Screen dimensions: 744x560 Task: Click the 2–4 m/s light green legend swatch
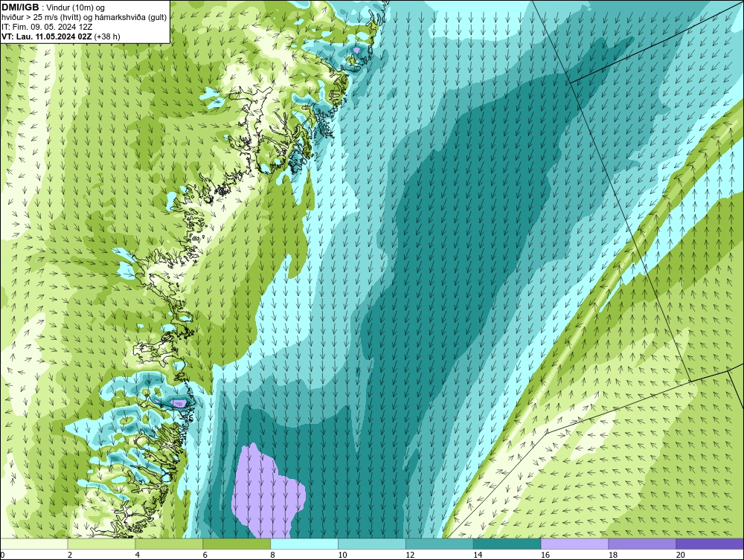101,544
